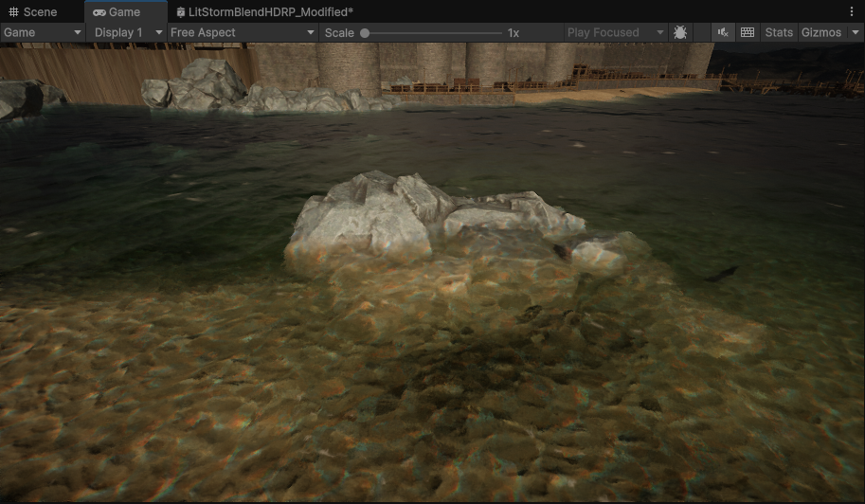Image resolution: width=865 pixels, height=504 pixels.
Task: Switch to the Scene tab
Action: (33, 12)
